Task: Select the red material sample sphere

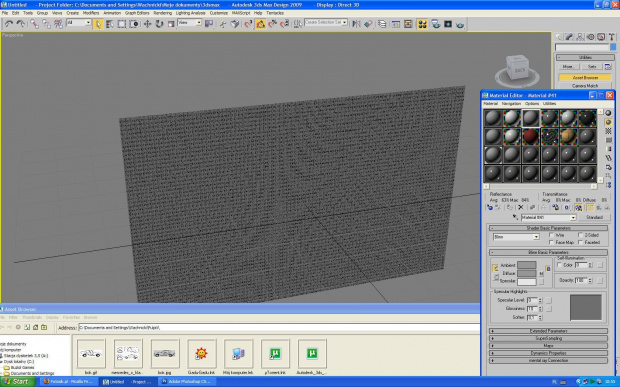Action: pyautogui.click(x=530, y=136)
